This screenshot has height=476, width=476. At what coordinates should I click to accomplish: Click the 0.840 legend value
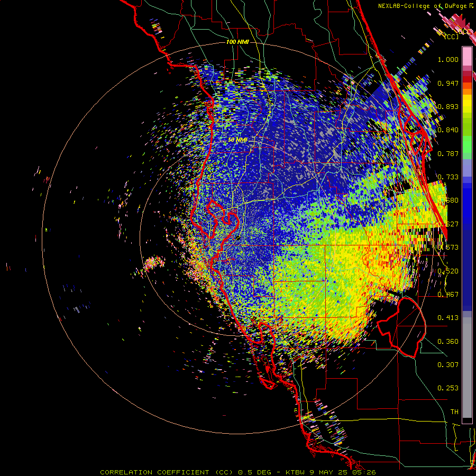pyautogui.click(x=448, y=130)
